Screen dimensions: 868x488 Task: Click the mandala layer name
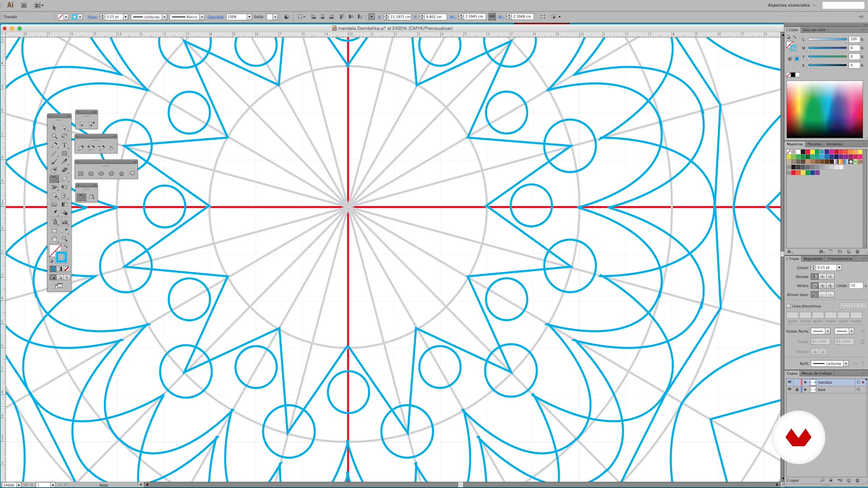point(825,382)
